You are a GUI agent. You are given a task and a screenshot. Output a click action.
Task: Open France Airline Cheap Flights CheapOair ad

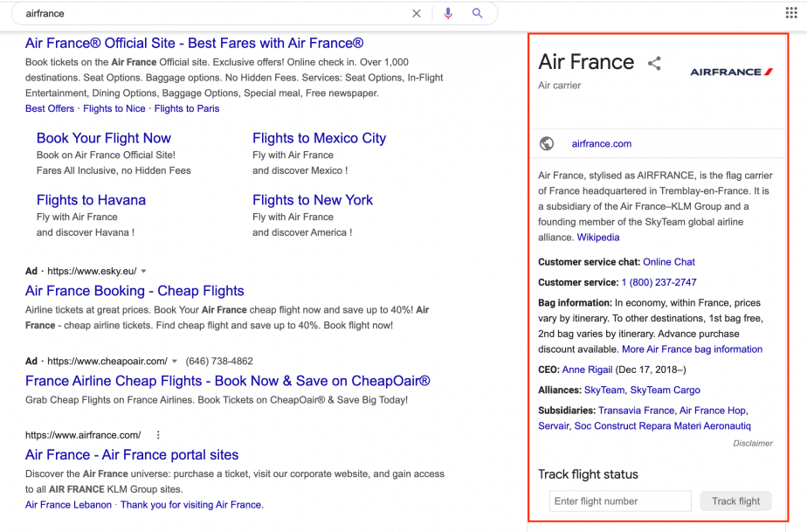[227, 381]
